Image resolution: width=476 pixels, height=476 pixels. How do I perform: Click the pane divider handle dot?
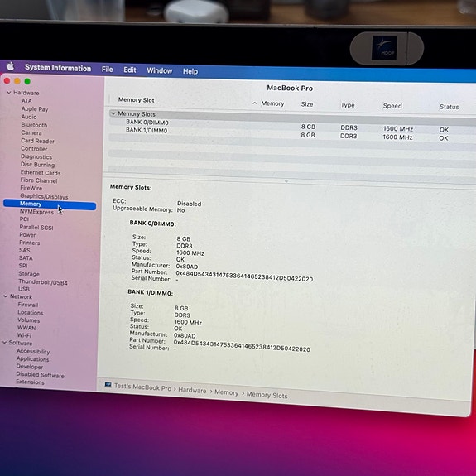tap(286, 181)
